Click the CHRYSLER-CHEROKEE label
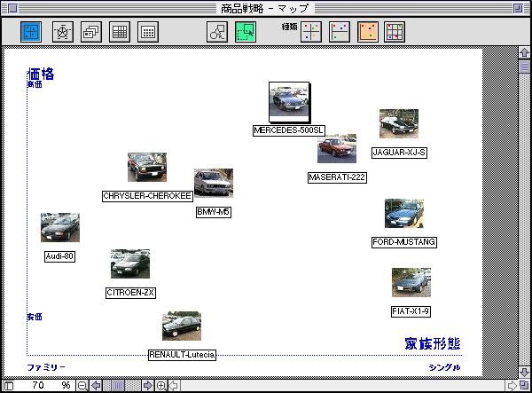Viewport: 532px width, 393px height. 147,196
